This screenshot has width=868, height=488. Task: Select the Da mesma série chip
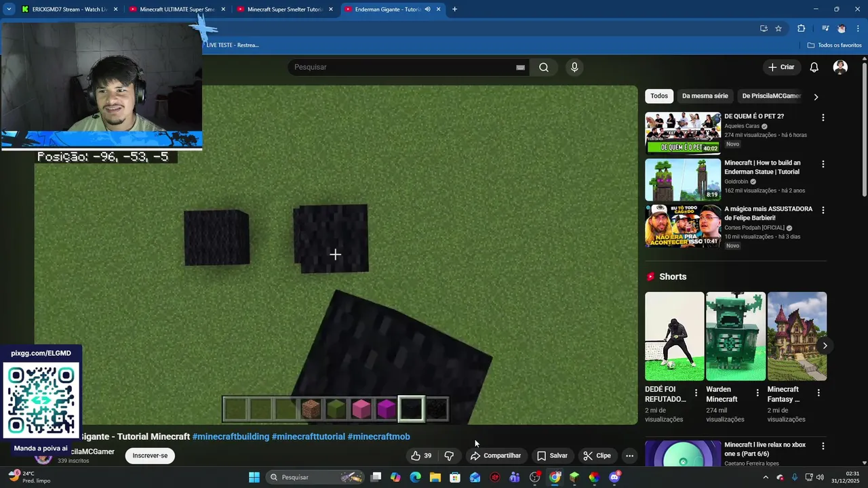click(705, 96)
